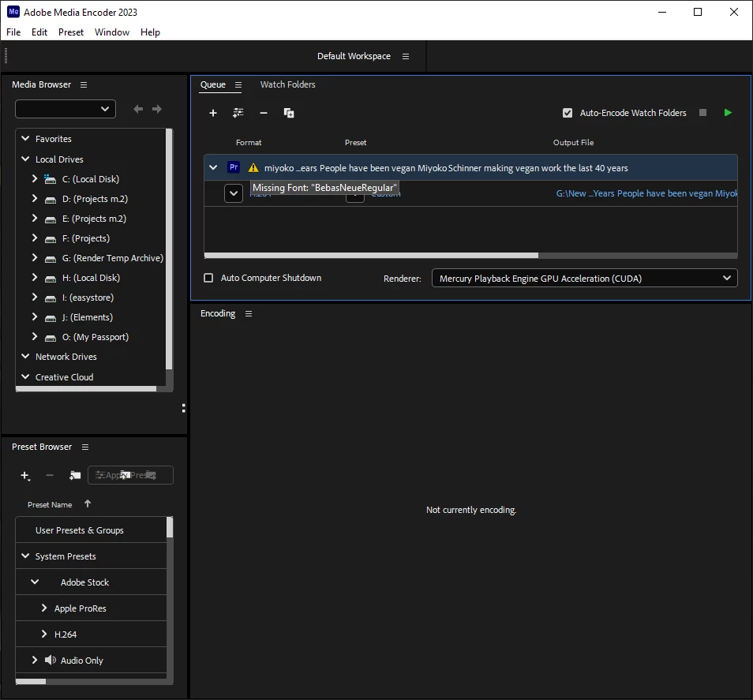Open the Queue panel menu icon
This screenshot has height=700, width=753.
coord(238,84)
